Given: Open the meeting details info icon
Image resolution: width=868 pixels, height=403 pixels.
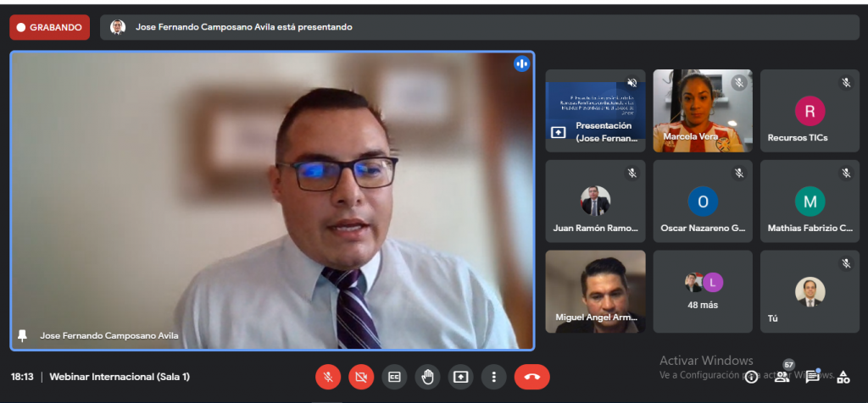Looking at the screenshot, I should coord(751,377).
